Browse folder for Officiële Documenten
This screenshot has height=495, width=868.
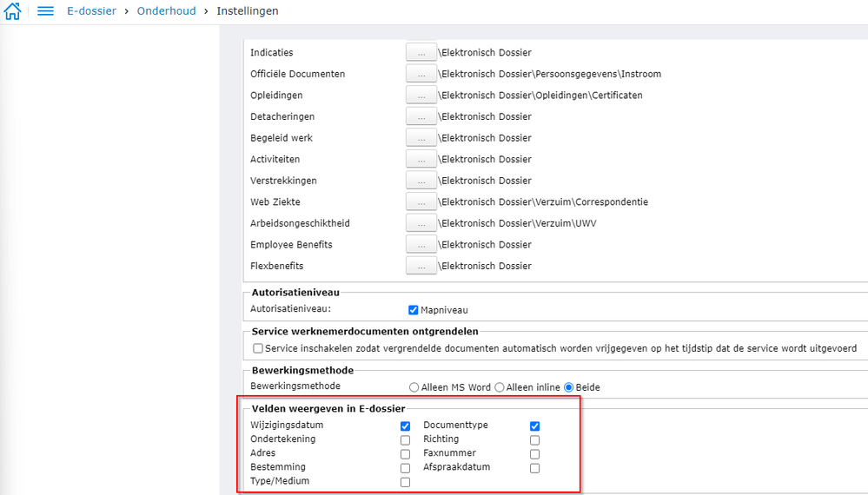point(421,74)
